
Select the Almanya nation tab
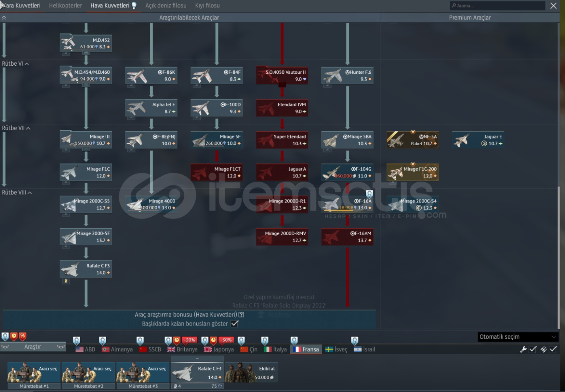[x=117, y=350]
